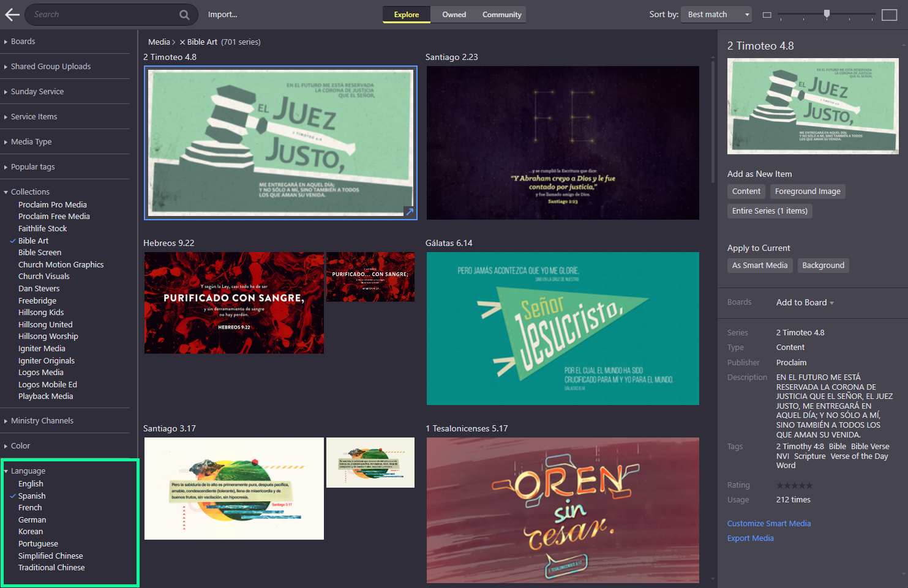
Task: Select the large Santiago 3.17 thumbnail
Action: coord(234,488)
